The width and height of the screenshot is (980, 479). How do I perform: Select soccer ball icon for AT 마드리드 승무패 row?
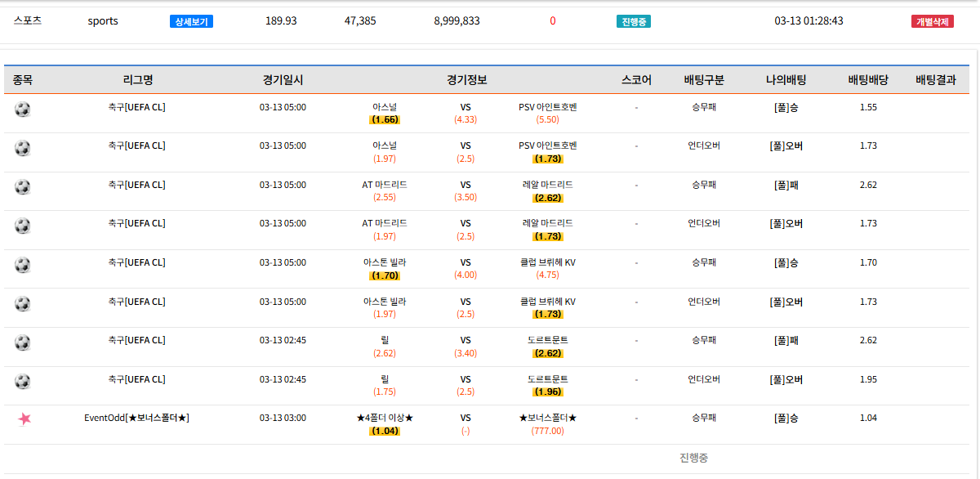[x=22, y=187]
